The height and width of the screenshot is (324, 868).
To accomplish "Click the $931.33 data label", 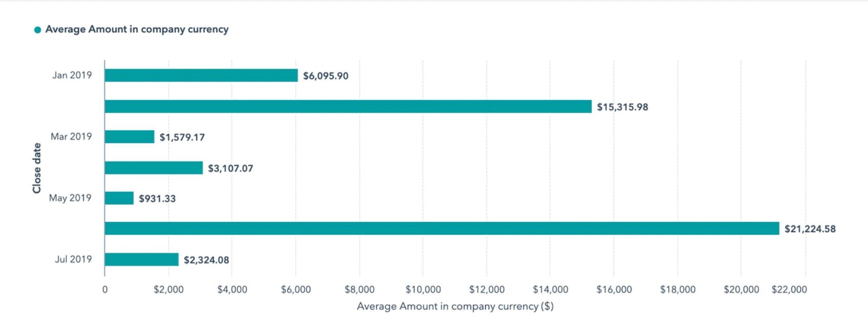I will tap(157, 198).
